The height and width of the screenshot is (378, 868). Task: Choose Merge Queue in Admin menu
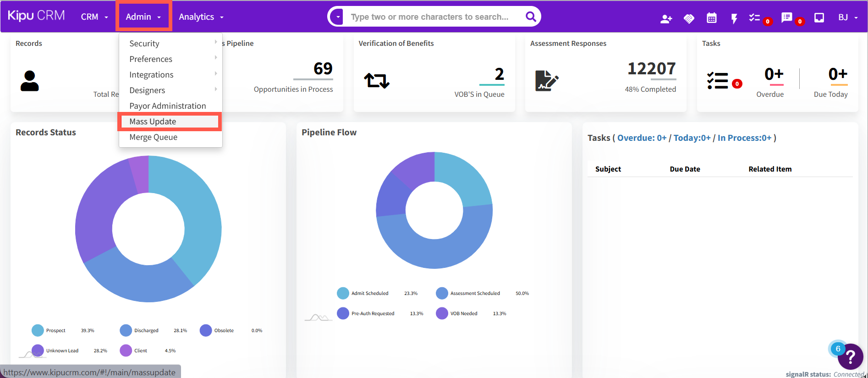tap(153, 137)
